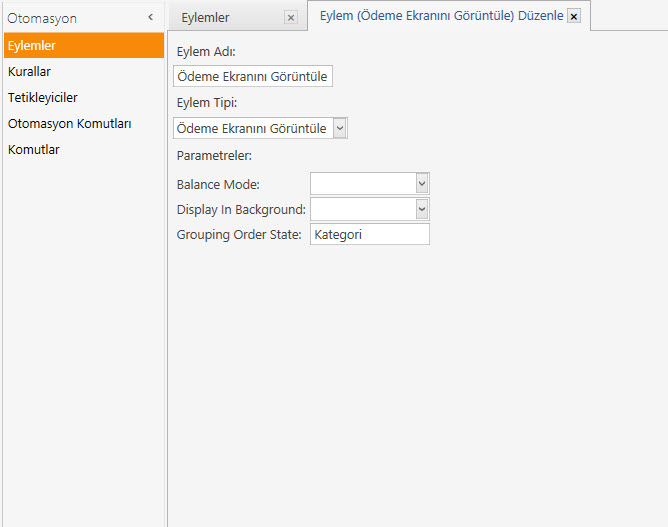Open Eylem Tipi dropdown arrow

pos(340,128)
